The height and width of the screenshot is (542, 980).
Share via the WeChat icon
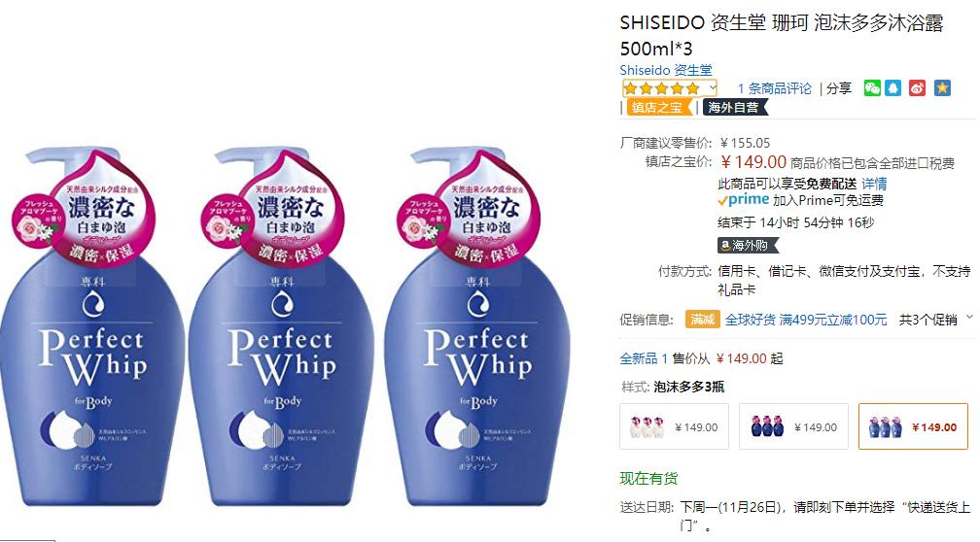coord(872,88)
